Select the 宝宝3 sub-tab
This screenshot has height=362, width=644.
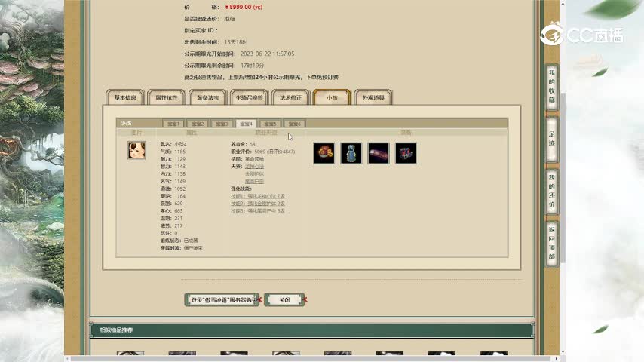point(222,124)
